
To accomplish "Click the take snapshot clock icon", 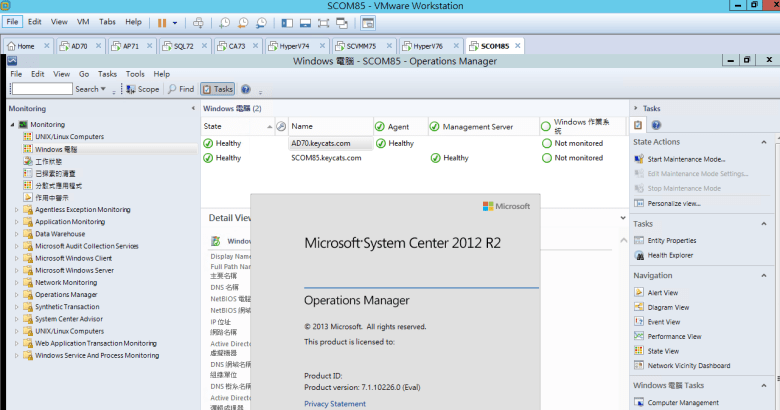I will point(224,21).
